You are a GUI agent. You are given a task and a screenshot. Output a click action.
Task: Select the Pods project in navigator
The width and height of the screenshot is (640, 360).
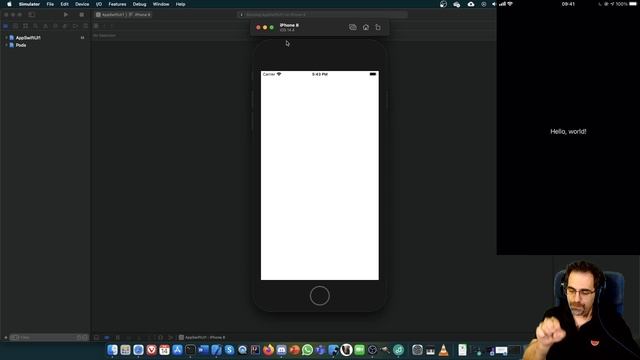[x=21, y=45]
